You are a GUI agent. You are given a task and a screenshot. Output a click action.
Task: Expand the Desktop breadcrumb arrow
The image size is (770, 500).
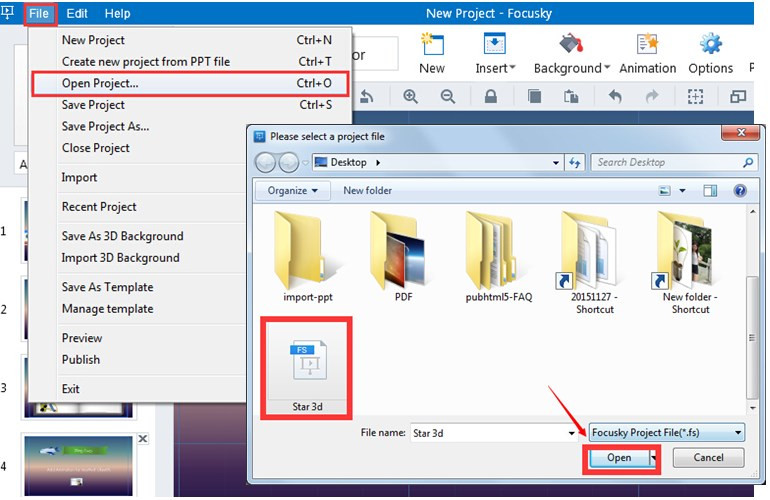click(x=378, y=163)
